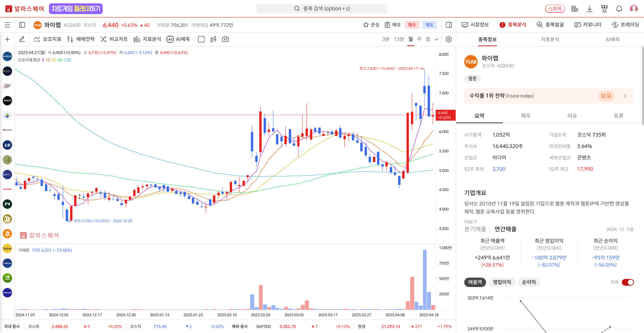Image resolution: width=644 pixels, height=333 pixels.
Task: Select the 매출액 chip filter
Action: 475,282
